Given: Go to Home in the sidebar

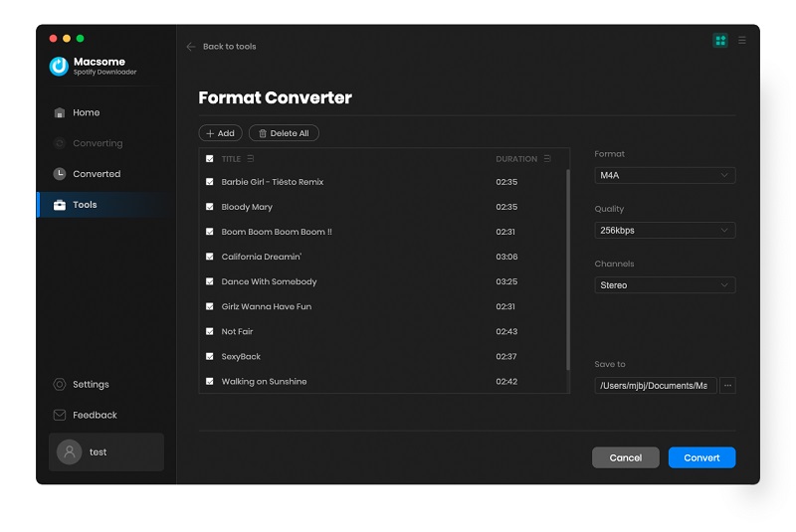Looking at the screenshot, I should 86,112.
